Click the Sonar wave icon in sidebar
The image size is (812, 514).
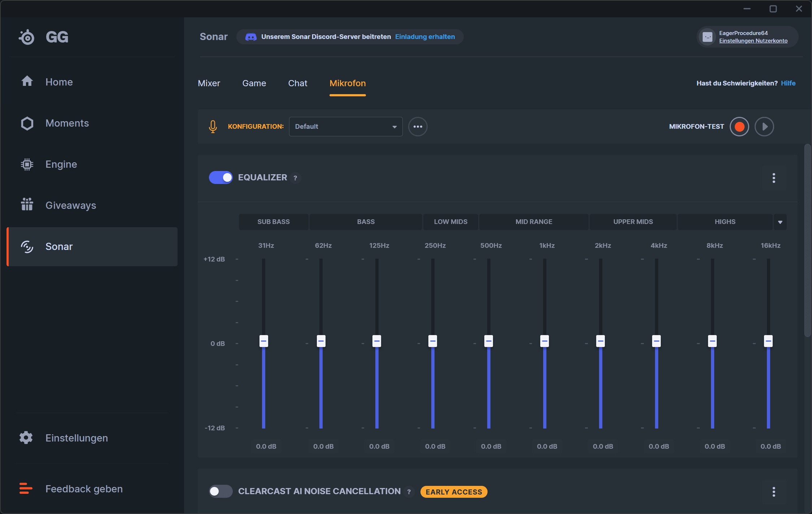tap(27, 247)
